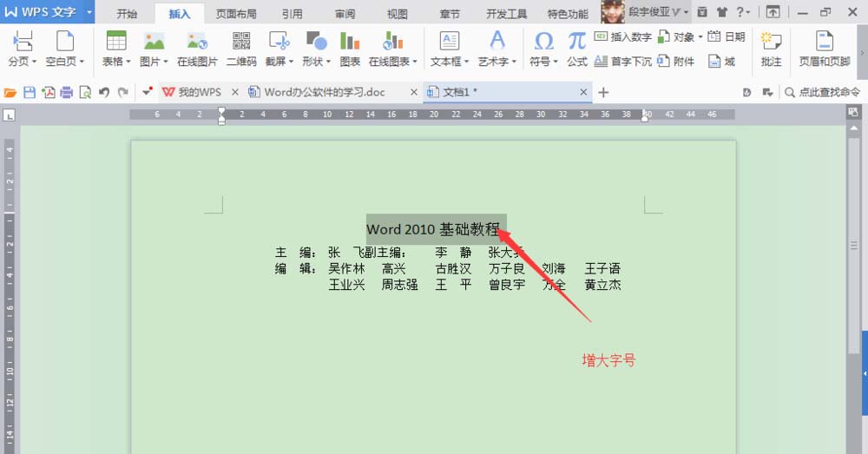Click the 在线图表 online chart icon
The height and width of the screenshot is (454, 868).
click(x=392, y=42)
